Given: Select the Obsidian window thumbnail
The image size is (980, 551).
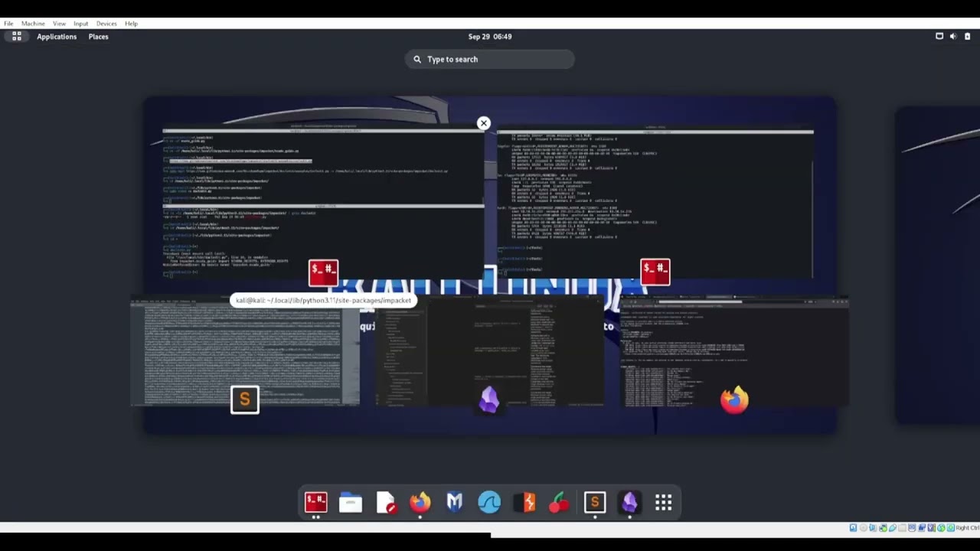Looking at the screenshot, I should coord(490,352).
